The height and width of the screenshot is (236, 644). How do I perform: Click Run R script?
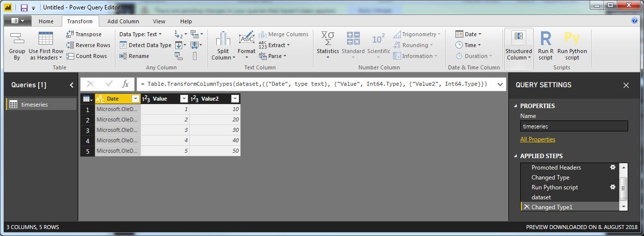tap(545, 46)
